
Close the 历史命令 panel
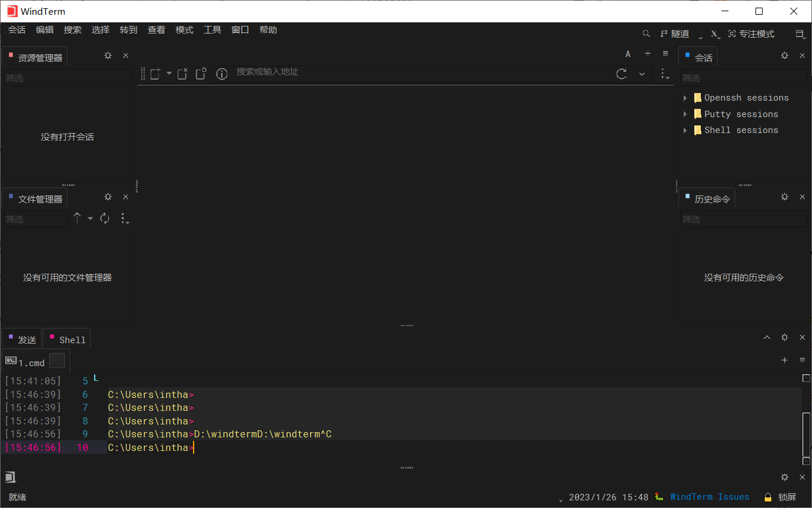(802, 197)
